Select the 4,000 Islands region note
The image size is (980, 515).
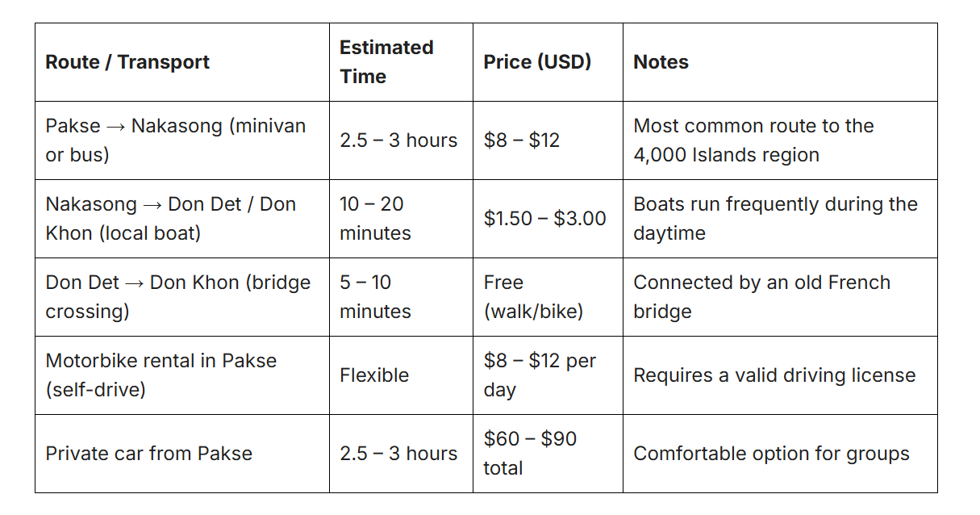780,140
